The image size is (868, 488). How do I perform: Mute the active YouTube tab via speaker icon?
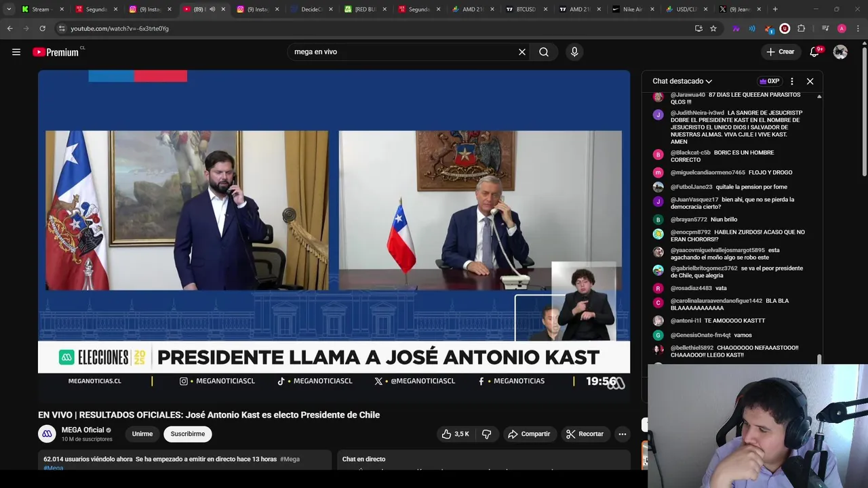coord(212,9)
